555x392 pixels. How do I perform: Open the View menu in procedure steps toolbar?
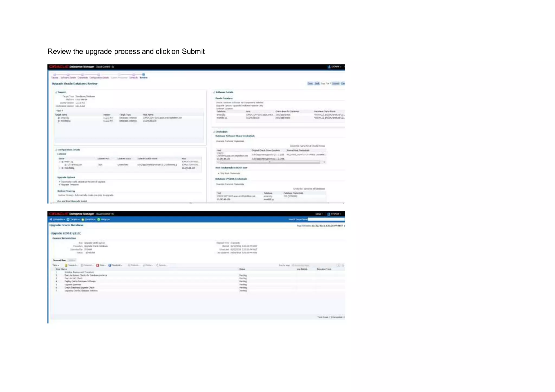coord(56,265)
